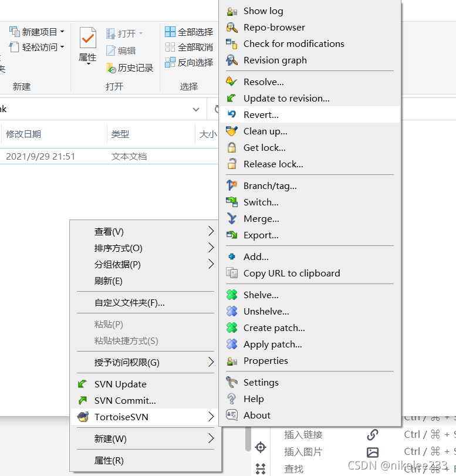Open the Repo-browser magnifier icon
Screen dimensions: 456x476
tap(232, 28)
